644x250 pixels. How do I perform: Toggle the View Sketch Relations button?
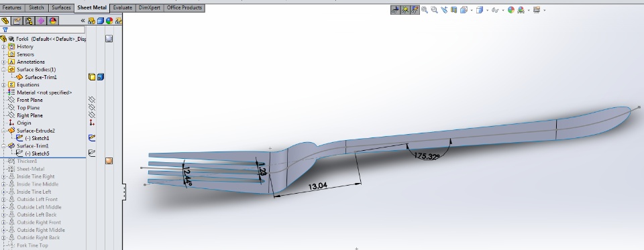405,10
